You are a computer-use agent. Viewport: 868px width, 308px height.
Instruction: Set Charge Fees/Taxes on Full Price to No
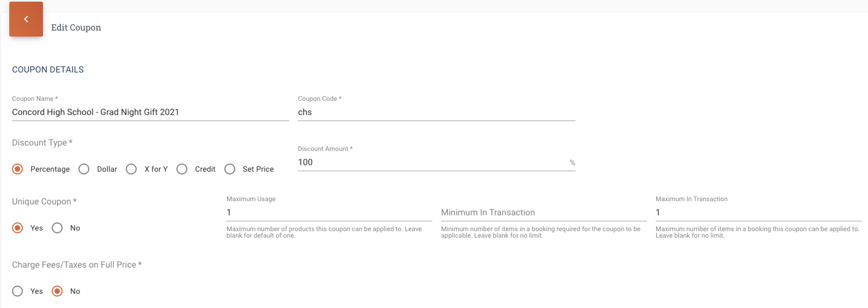57,291
